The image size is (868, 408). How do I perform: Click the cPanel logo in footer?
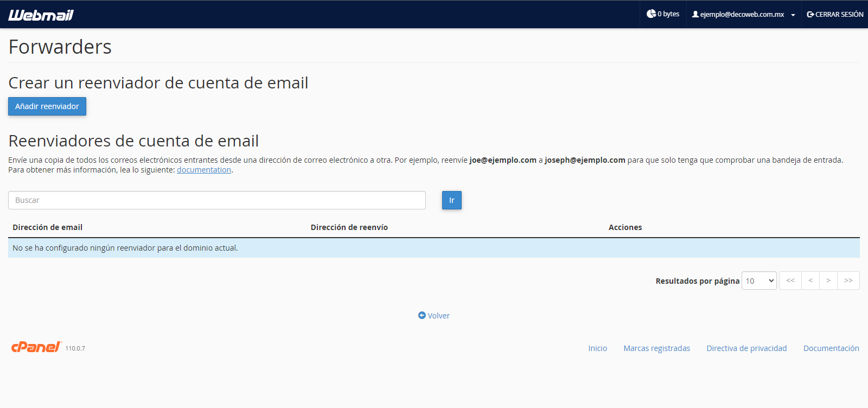36,347
